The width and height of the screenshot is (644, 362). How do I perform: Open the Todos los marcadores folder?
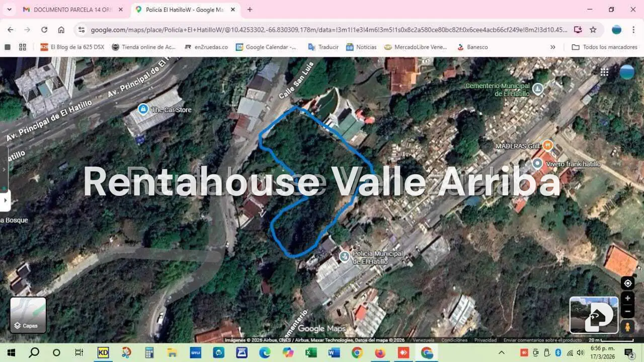[604, 47]
